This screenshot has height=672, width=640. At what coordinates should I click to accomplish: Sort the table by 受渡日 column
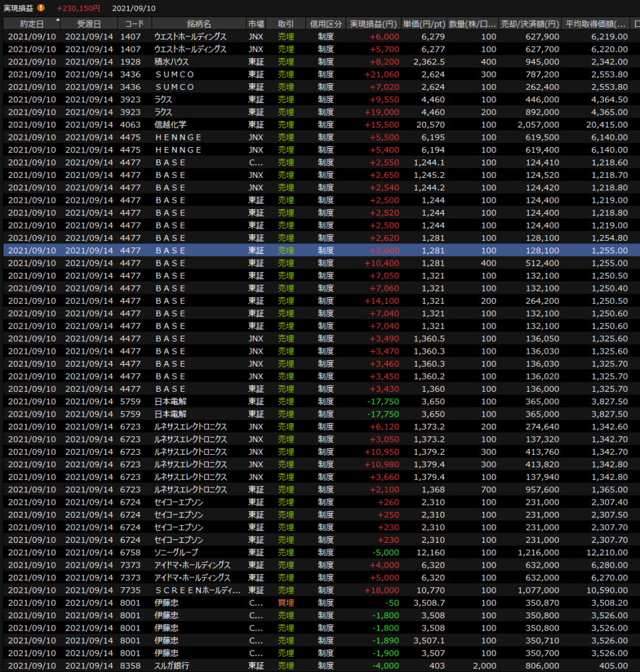pos(89,24)
